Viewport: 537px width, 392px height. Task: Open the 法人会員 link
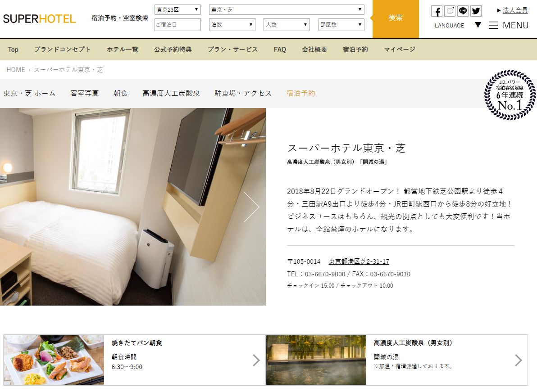[x=515, y=10]
